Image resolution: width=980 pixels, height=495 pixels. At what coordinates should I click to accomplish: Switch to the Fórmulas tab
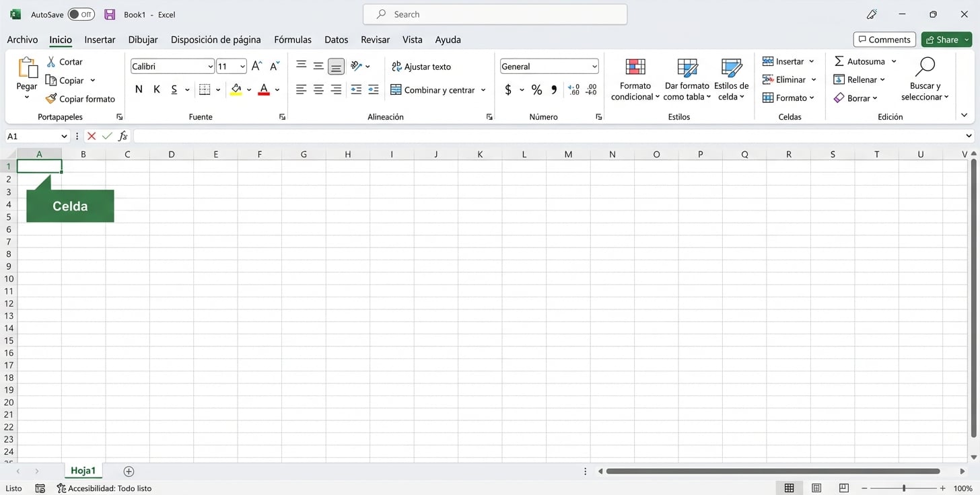pyautogui.click(x=293, y=40)
